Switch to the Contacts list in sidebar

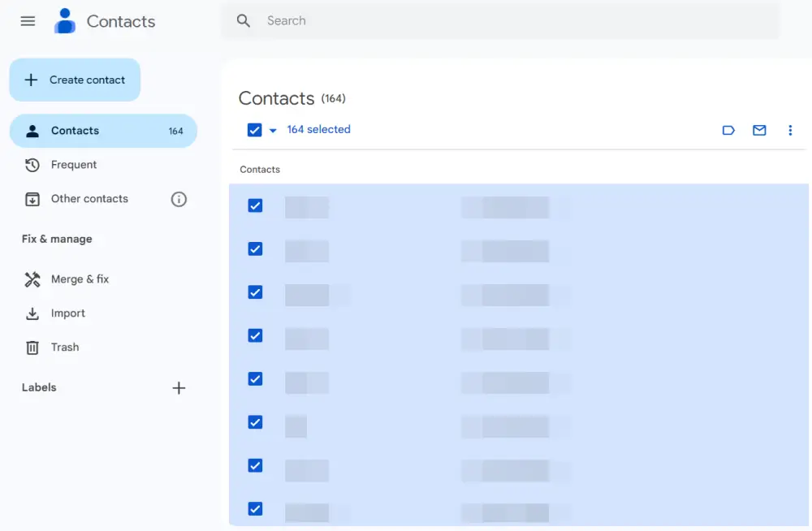pos(75,131)
